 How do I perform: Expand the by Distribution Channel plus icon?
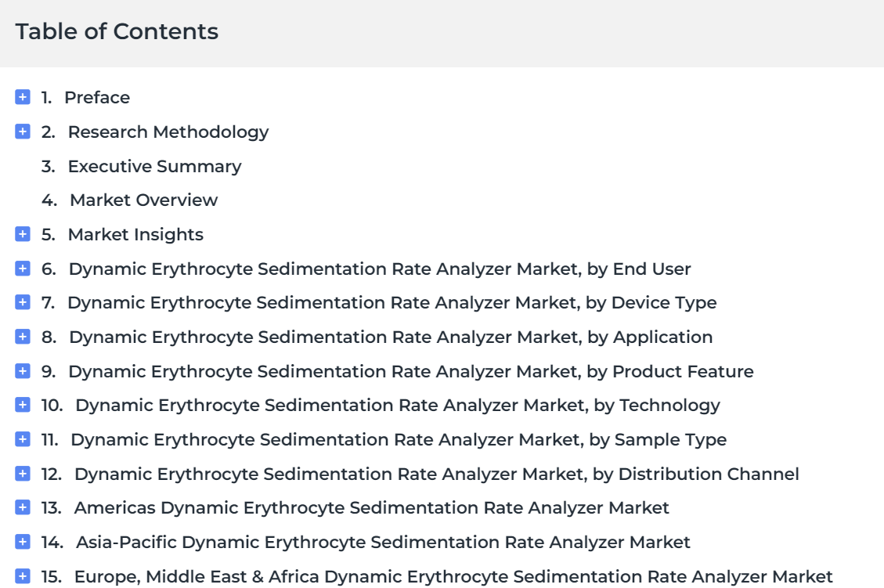pyautogui.click(x=23, y=474)
